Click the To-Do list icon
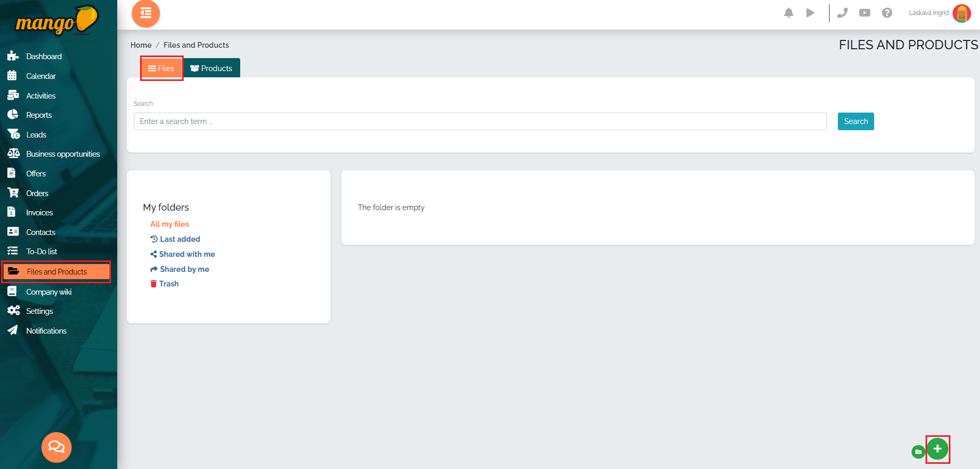Screen dimensions: 980x469 point(12,251)
